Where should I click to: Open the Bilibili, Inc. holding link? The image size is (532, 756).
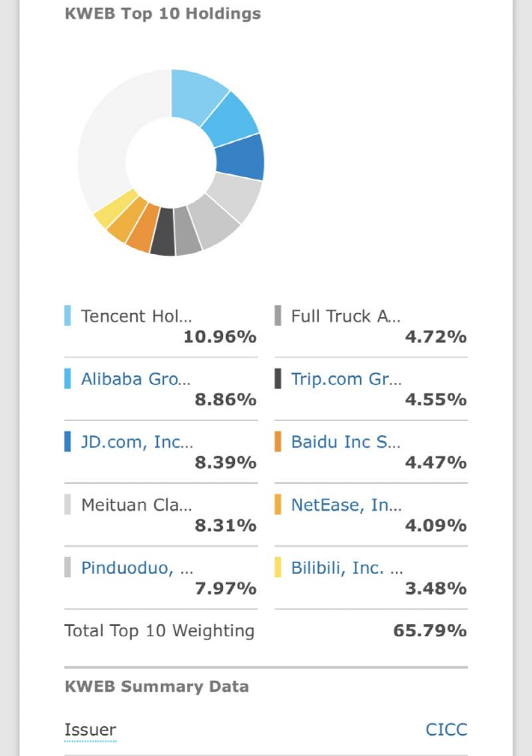(346, 568)
